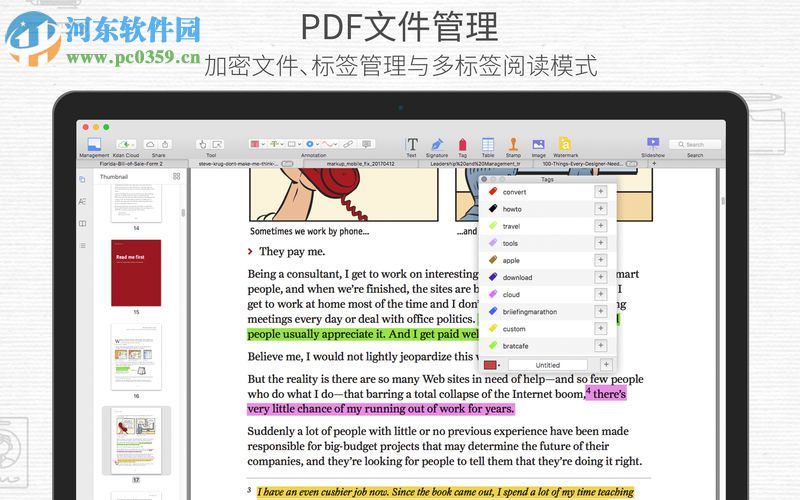
Task: Click the export Share arrow icon
Action: click(165, 144)
